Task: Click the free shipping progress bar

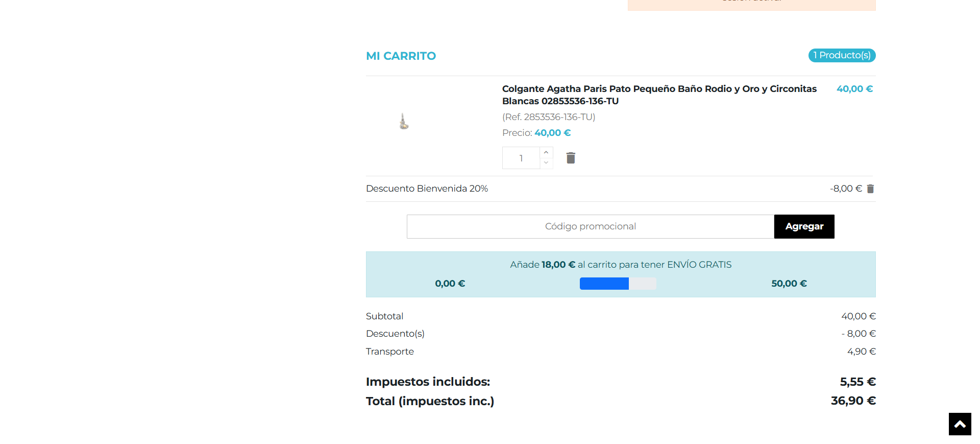Action: click(618, 284)
